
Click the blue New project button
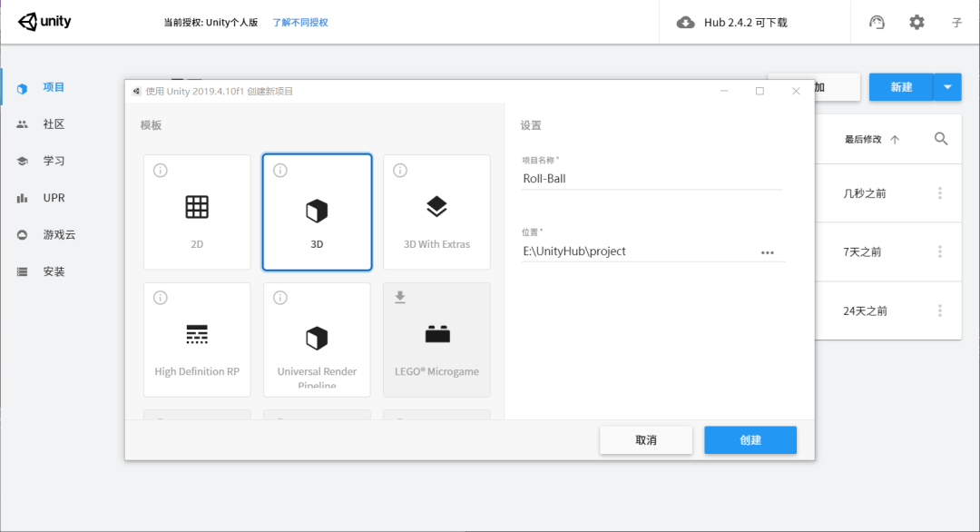click(x=901, y=87)
